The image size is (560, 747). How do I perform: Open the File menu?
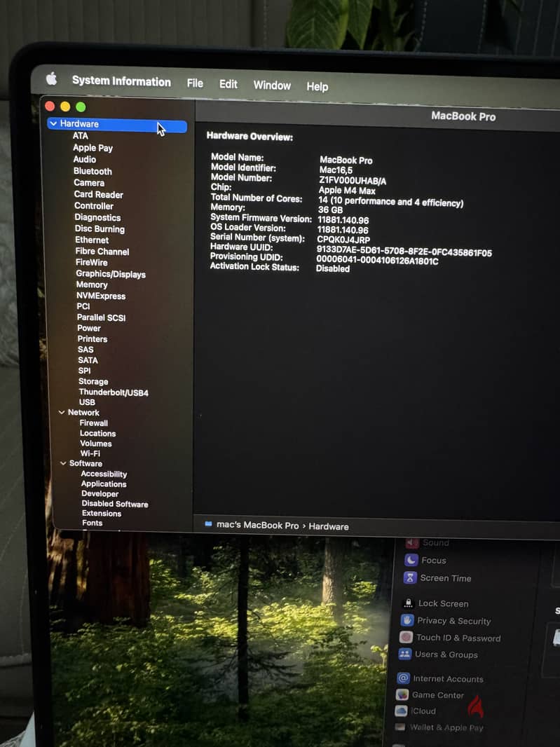point(195,83)
